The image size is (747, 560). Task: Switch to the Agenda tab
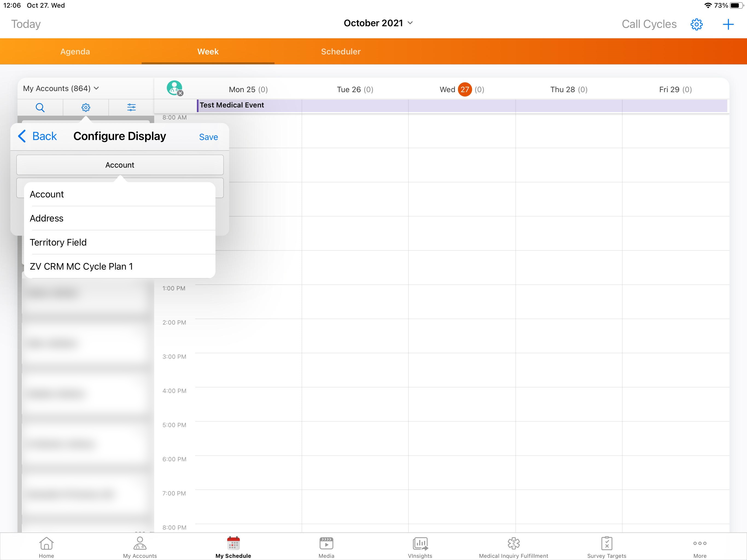75,51
